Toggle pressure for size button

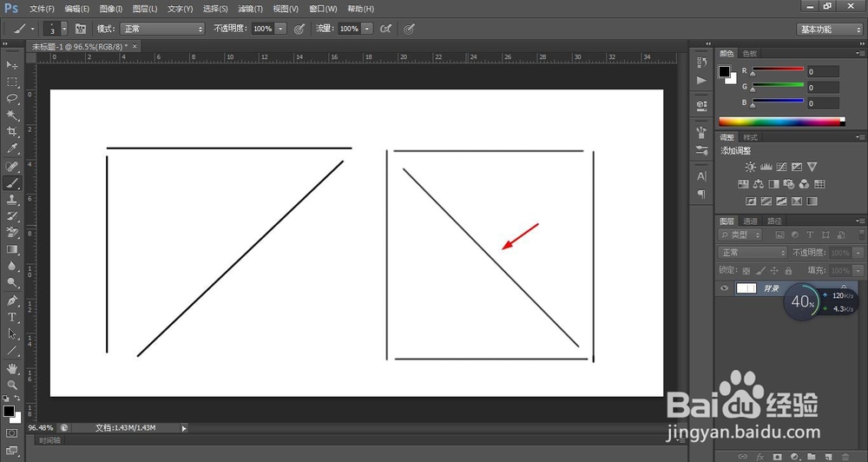tap(409, 29)
